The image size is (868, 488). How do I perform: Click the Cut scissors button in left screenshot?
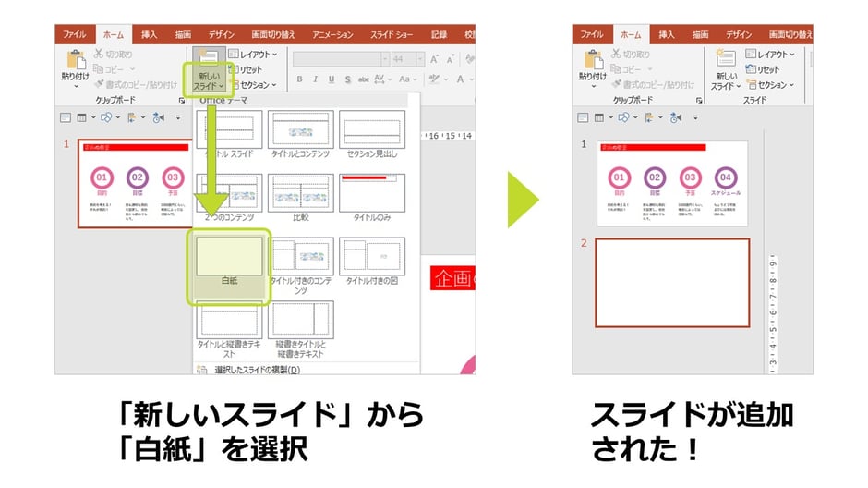click(114, 55)
